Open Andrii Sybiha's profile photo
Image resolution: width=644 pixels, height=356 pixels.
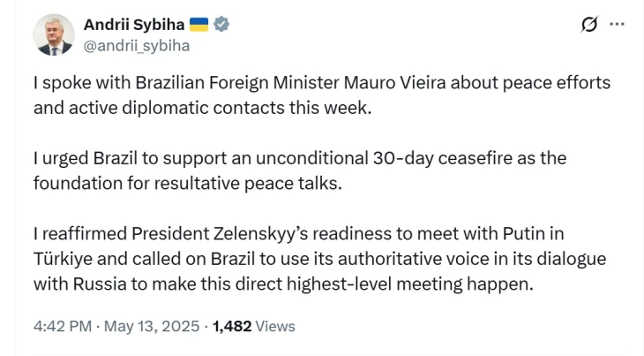[55, 34]
